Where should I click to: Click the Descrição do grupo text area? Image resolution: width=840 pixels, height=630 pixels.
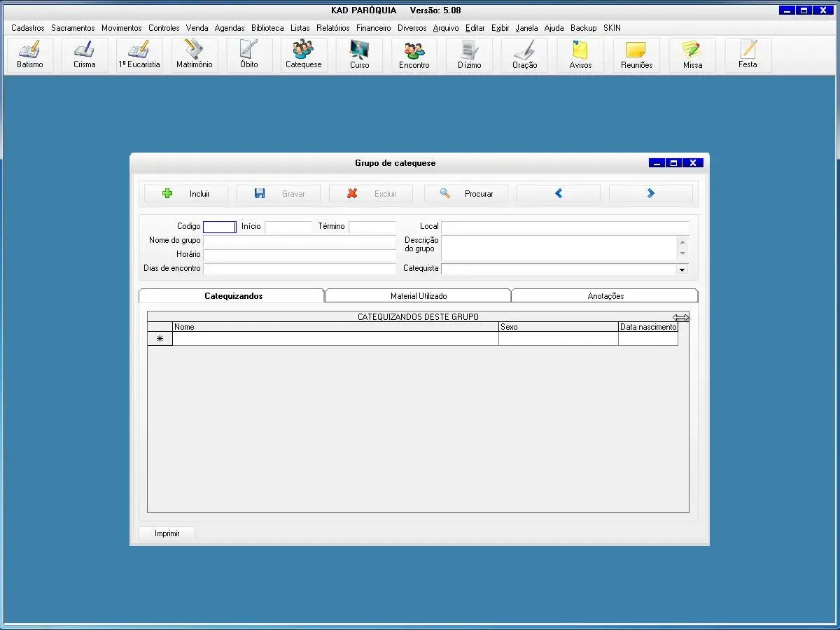click(x=560, y=248)
